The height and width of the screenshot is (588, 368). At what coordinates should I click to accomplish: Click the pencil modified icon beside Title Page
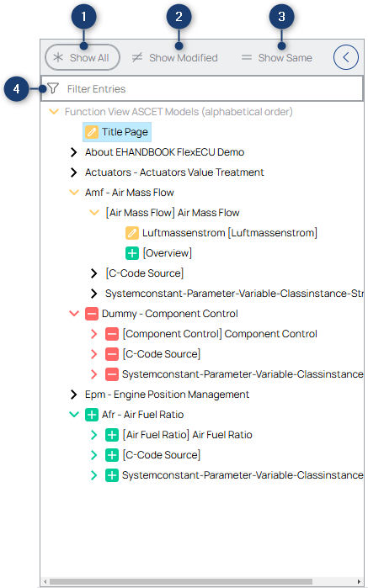(x=91, y=132)
